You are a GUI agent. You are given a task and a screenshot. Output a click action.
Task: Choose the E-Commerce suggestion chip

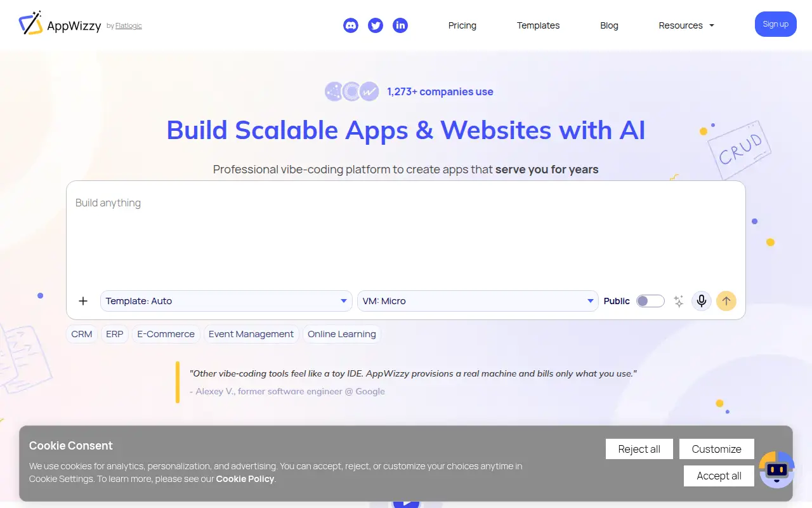[166, 334]
